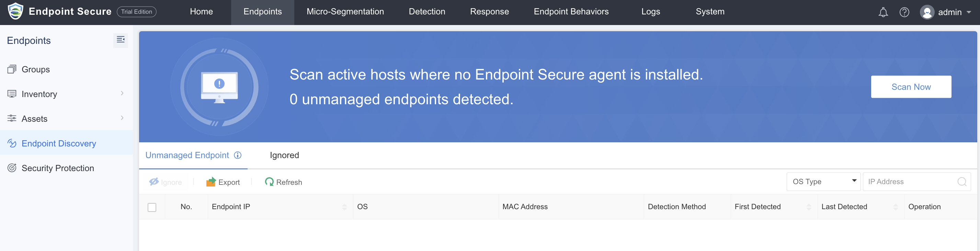
Task: Switch to the Ignored tab
Action: (x=284, y=155)
